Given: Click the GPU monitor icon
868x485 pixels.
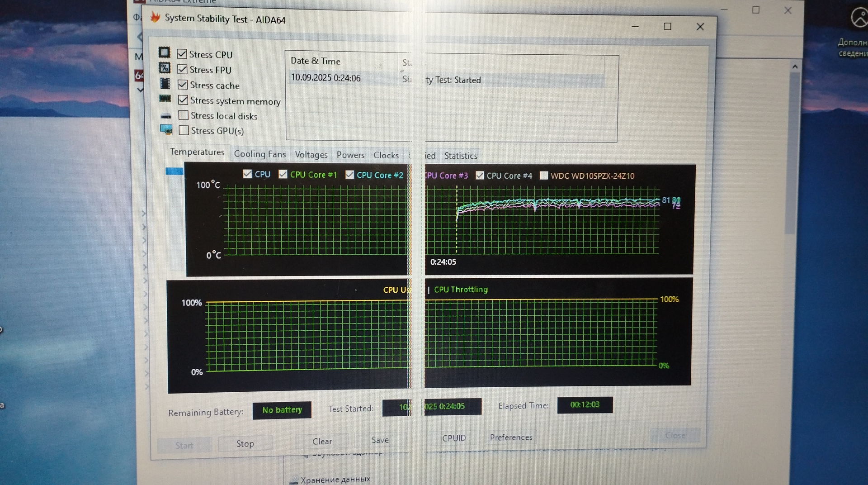Looking at the screenshot, I should (x=166, y=130).
